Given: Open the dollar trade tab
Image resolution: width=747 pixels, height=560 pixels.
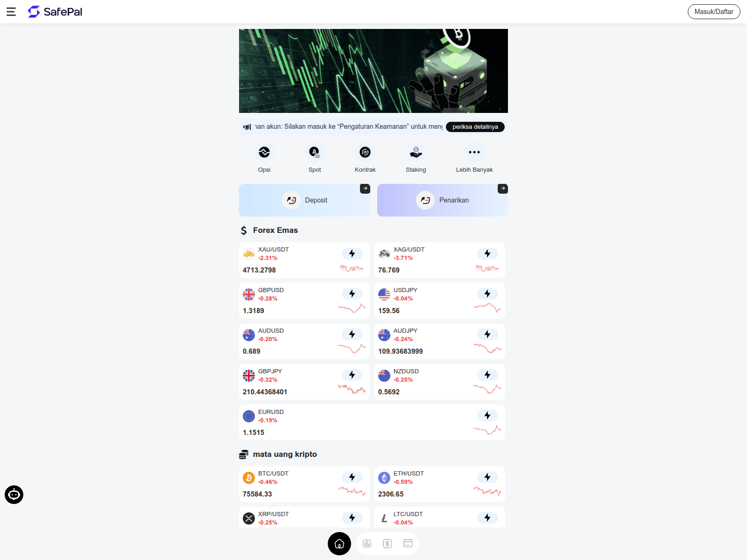Looking at the screenshot, I should (x=388, y=544).
